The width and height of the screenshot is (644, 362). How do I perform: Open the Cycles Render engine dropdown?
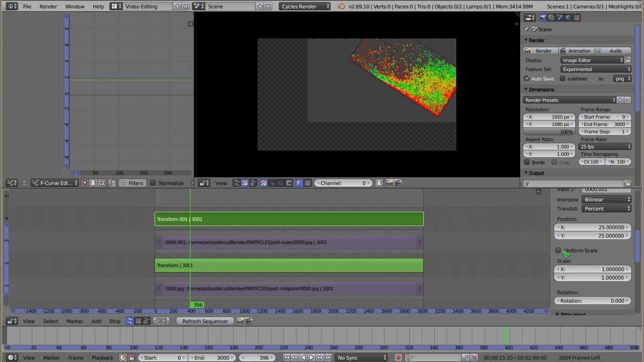305,6
